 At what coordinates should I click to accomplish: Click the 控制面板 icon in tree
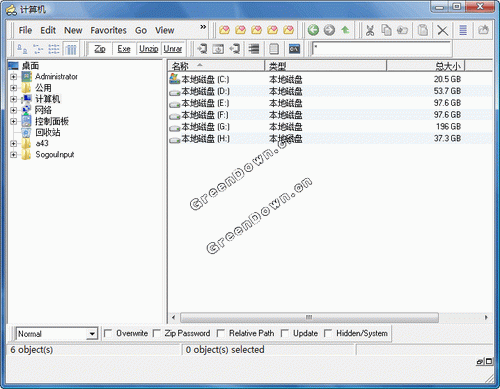[26, 121]
